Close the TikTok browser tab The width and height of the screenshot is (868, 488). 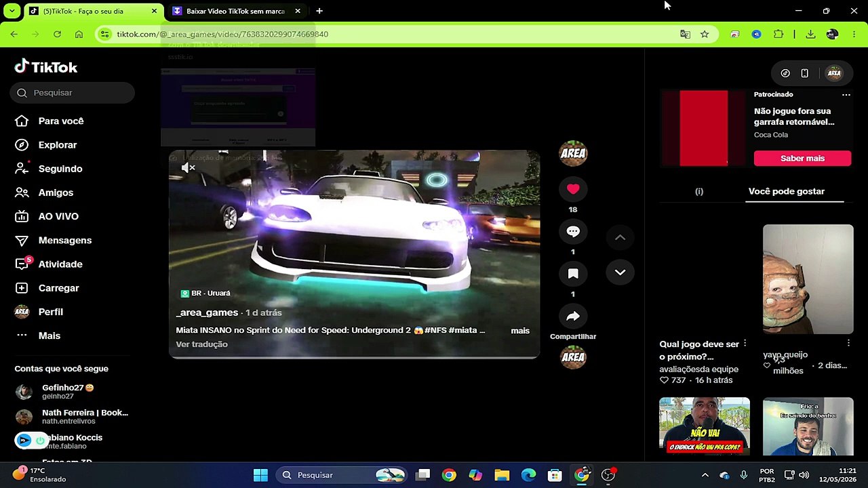click(x=154, y=11)
